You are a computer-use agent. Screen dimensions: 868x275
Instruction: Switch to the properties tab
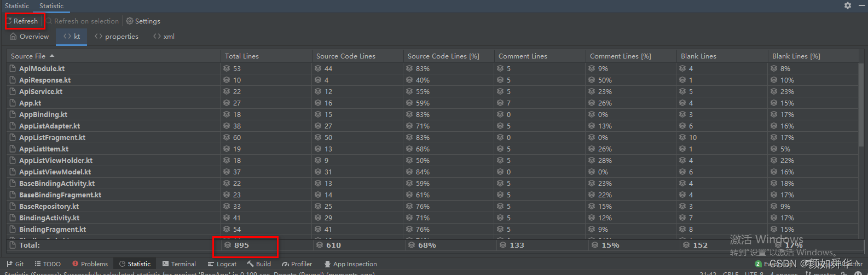pos(117,37)
